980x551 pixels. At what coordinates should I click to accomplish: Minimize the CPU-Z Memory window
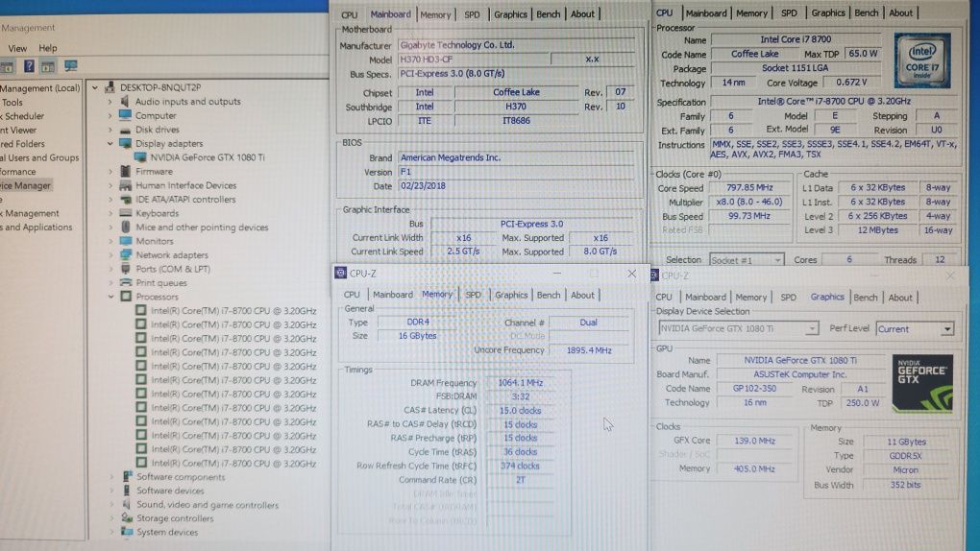(557, 274)
